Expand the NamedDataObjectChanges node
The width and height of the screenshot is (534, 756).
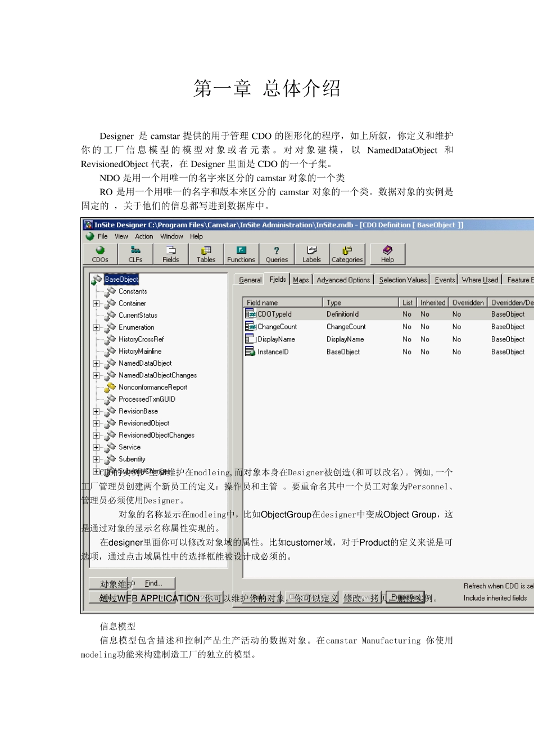tap(96, 375)
